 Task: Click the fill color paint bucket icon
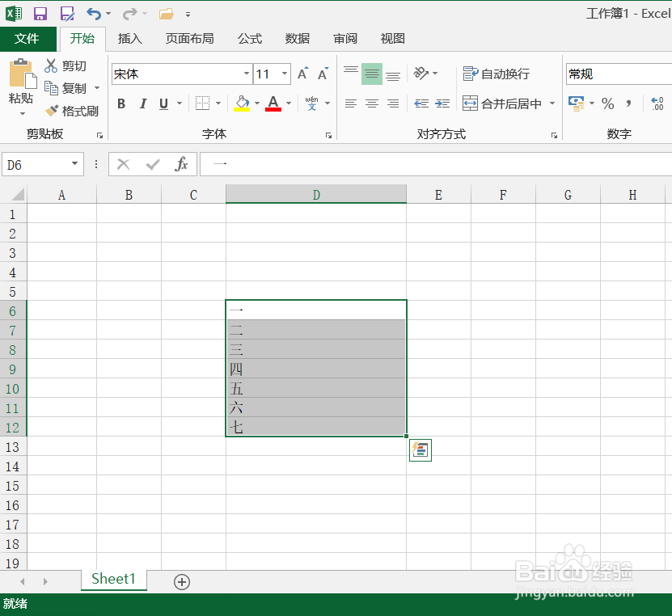(x=242, y=103)
